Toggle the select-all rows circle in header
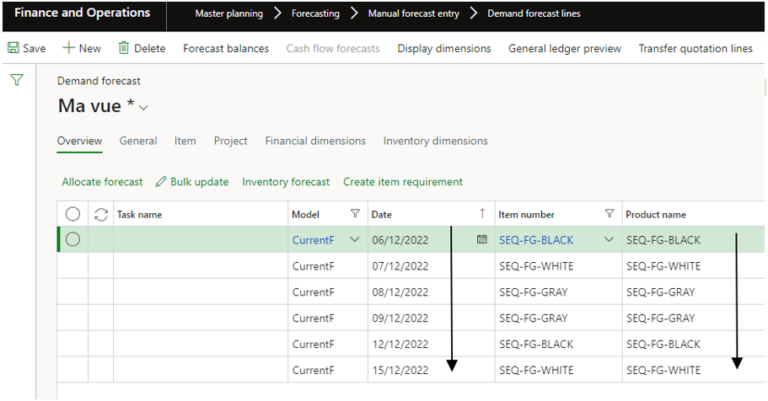This screenshot has width=768, height=401. [72, 214]
